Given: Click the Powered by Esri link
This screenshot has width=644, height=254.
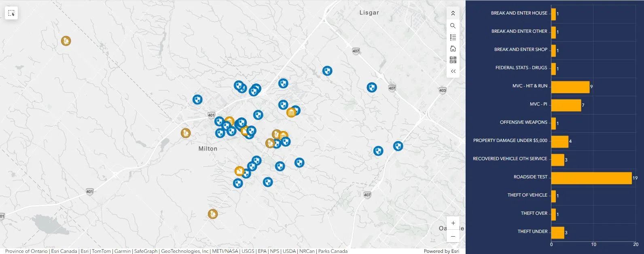Looking at the screenshot, I should (x=441, y=251).
